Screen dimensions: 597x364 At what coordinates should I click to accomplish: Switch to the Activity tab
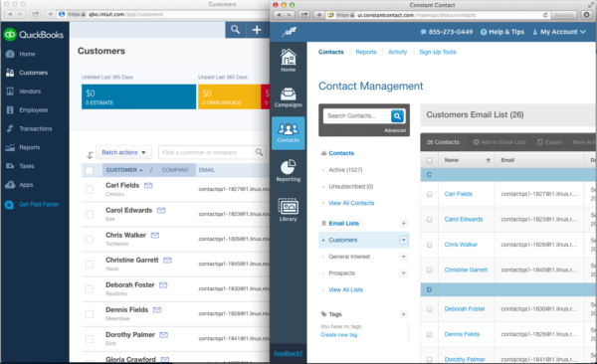(x=397, y=52)
